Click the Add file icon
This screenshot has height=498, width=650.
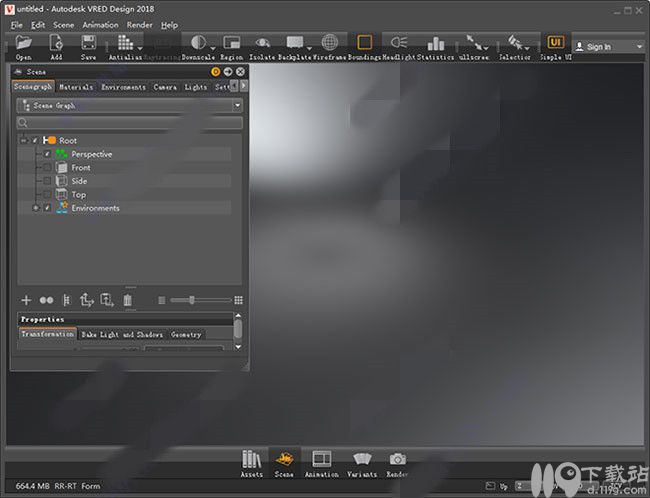[56, 43]
